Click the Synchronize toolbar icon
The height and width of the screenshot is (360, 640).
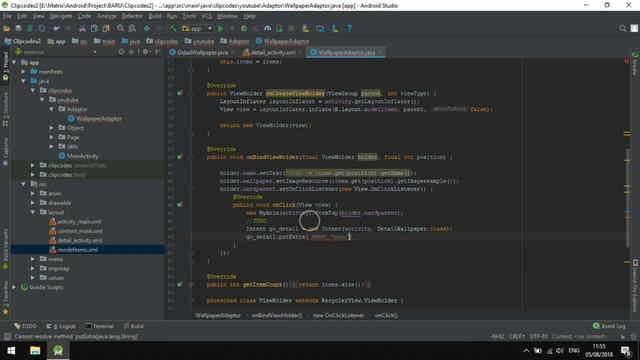[x=30, y=29]
